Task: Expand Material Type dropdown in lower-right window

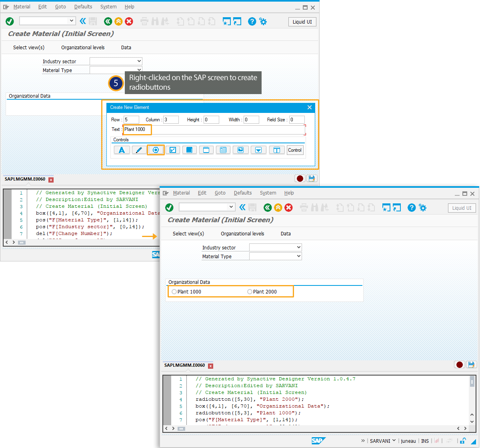Action: pos(298,256)
